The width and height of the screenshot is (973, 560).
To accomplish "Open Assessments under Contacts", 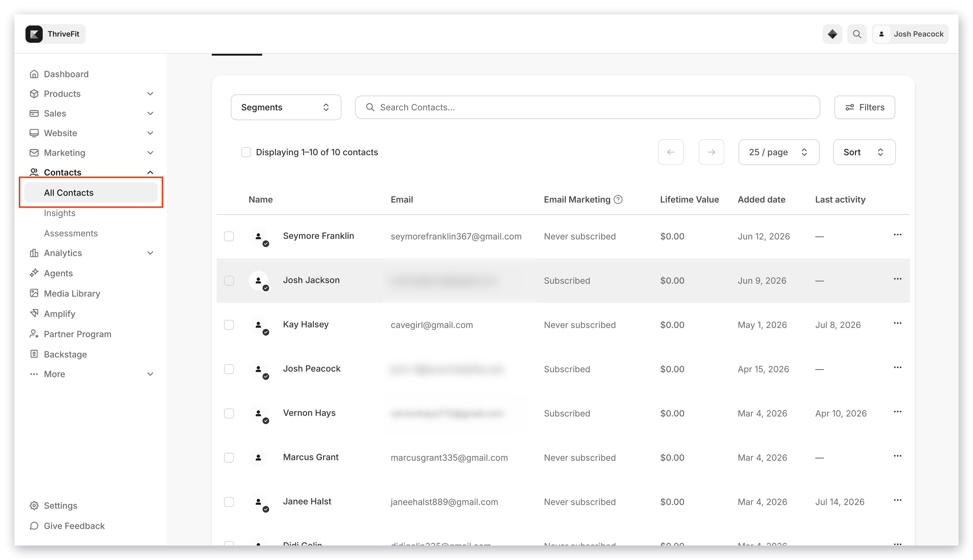I will (71, 233).
